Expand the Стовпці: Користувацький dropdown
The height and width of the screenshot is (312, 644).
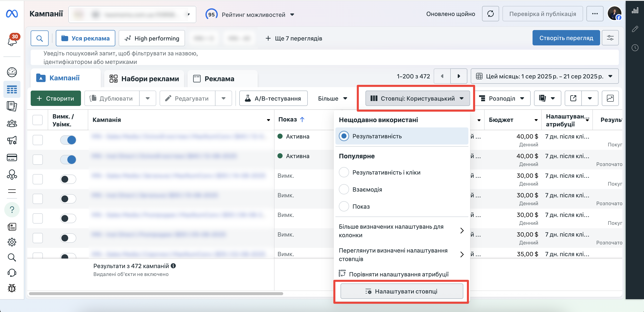click(x=417, y=98)
